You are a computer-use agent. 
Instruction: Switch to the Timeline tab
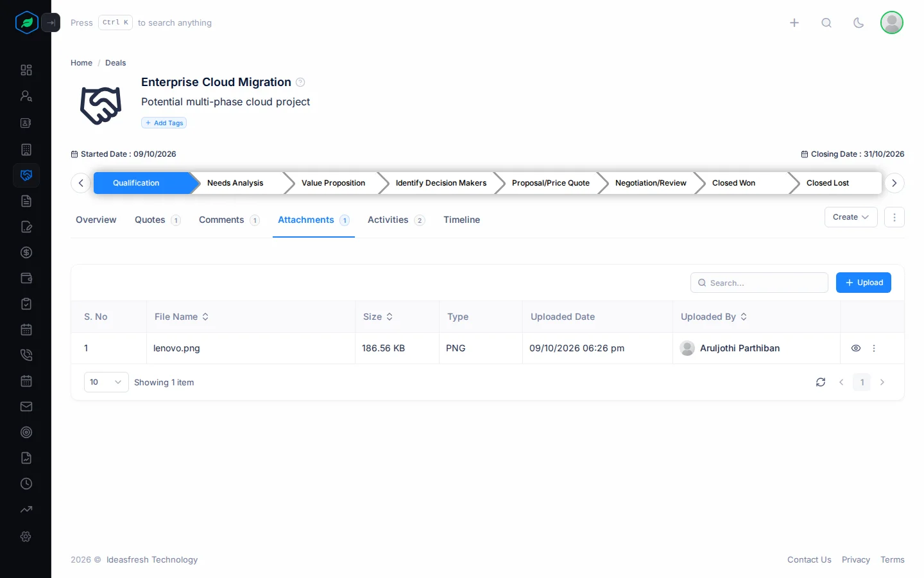click(x=462, y=220)
